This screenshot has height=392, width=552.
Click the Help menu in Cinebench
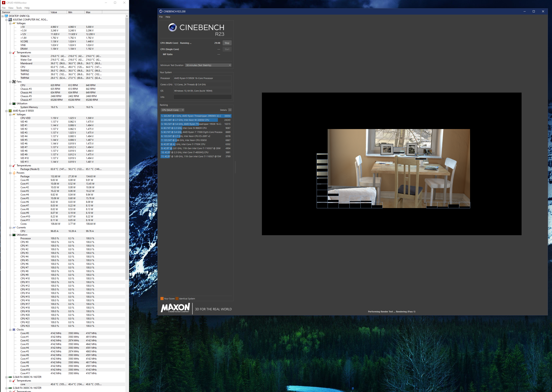tap(168, 17)
